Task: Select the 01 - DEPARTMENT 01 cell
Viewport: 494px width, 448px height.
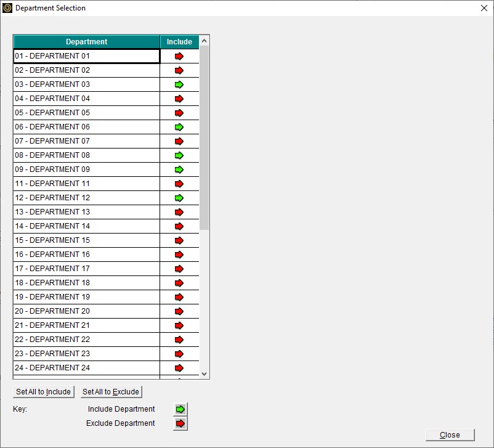Action: (87, 56)
